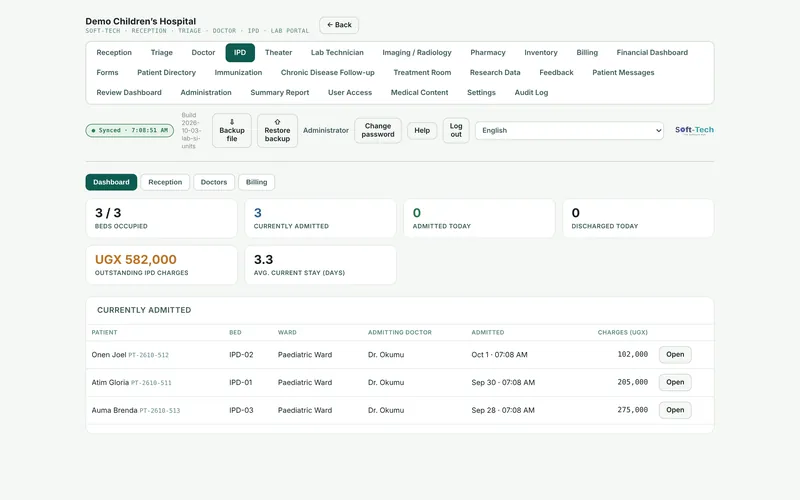The height and width of the screenshot is (500, 800).
Task: Open the Lab Technician module
Action: (337, 53)
